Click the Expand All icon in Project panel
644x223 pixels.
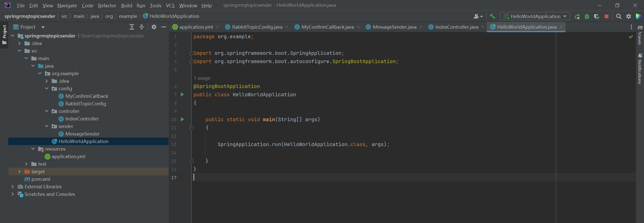(x=132, y=27)
